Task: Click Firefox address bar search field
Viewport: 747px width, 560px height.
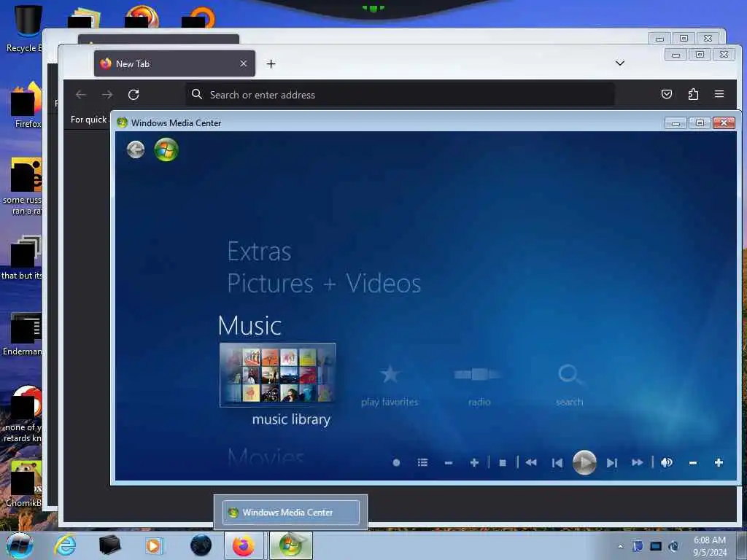Action: 400,95
